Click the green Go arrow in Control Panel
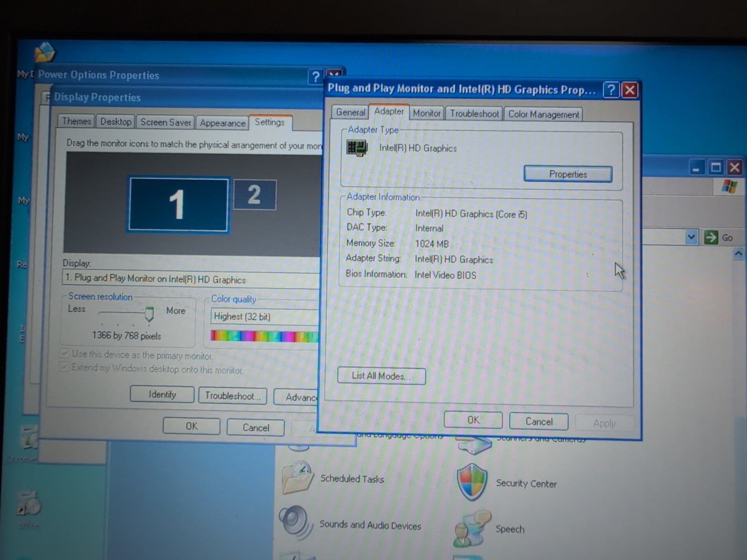The width and height of the screenshot is (747, 560). 711,238
